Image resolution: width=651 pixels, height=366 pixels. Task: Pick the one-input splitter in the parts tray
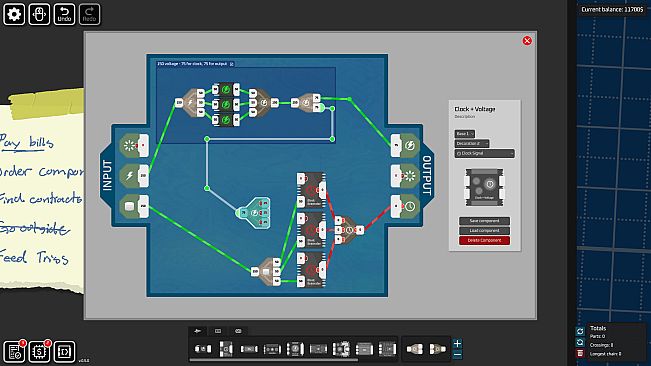(x=414, y=349)
